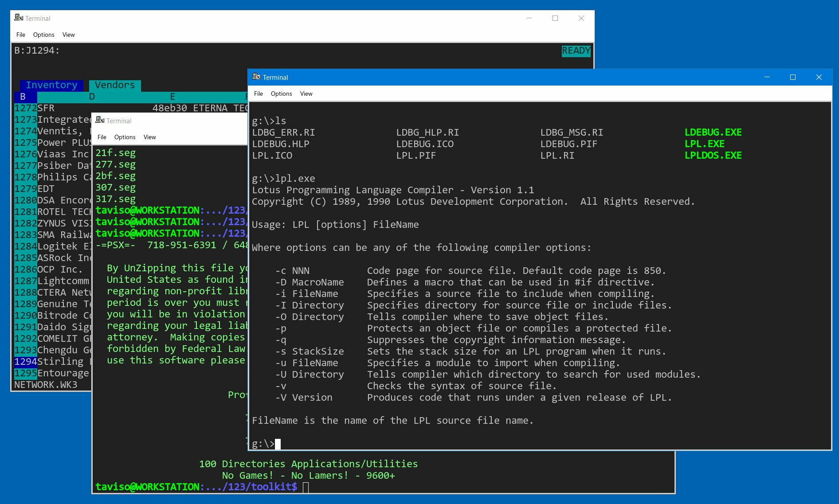This screenshot has height=504, width=839.
Task: Click the final g:\> prompt cursor
Action: [x=278, y=444]
